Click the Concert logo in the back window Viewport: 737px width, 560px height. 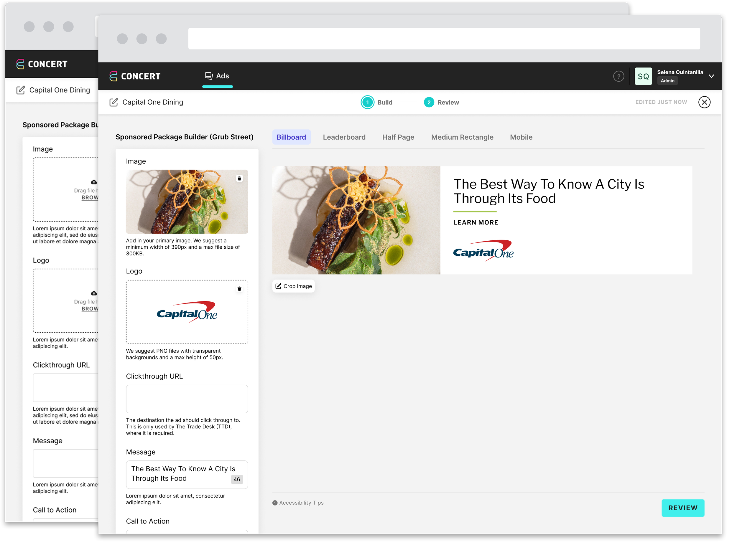coord(42,64)
